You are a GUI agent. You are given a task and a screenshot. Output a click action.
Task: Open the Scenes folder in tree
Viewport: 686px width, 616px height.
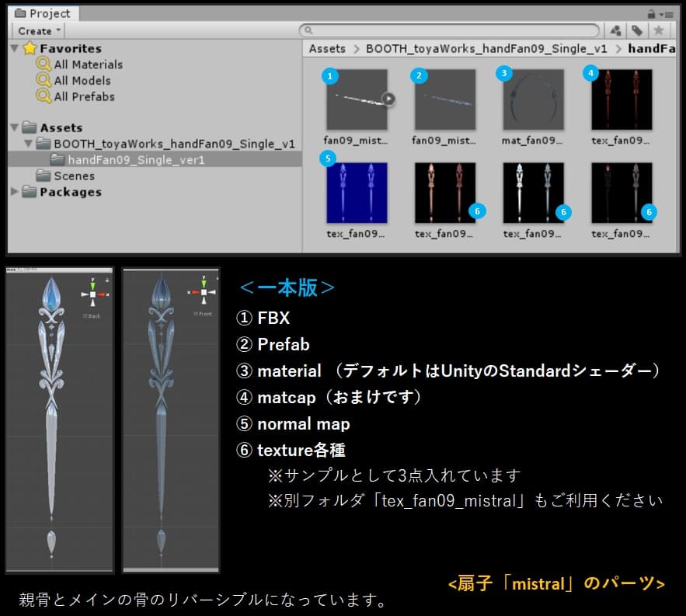point(74,176)
